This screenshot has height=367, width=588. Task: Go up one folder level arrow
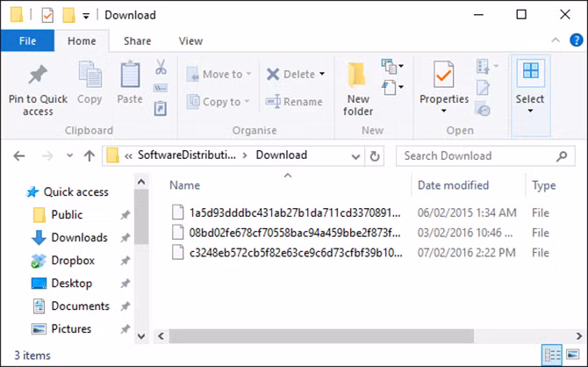(x=89, y=156)
